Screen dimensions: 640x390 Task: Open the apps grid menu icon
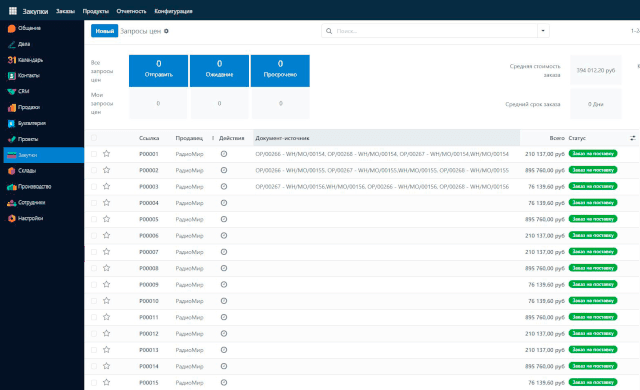(x=13, y=11)
